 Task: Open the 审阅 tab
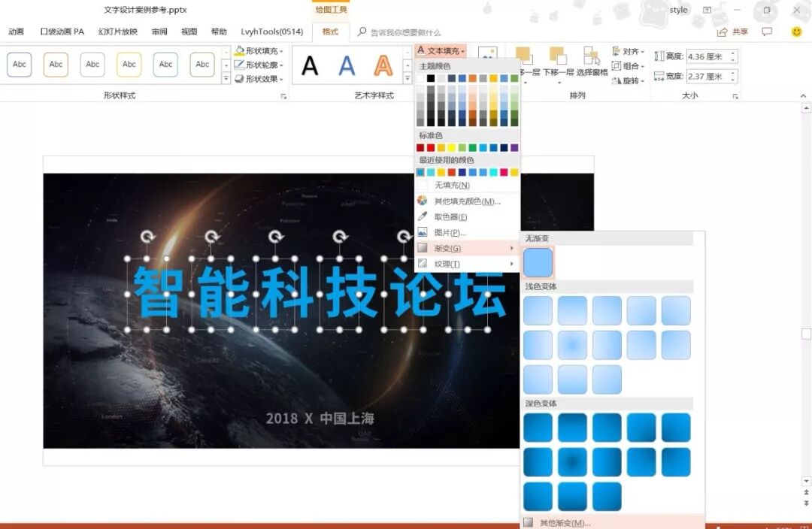coord(159,32)
